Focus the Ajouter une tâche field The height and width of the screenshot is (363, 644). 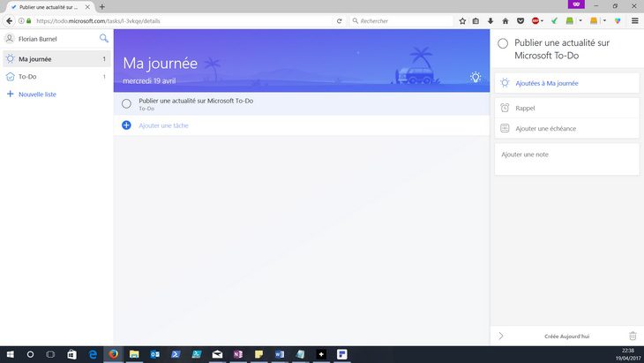(x=163, y=125)
